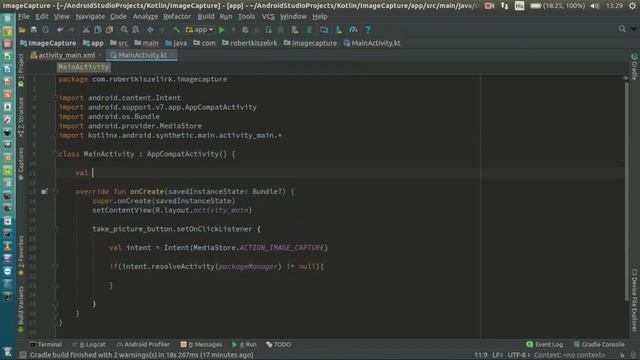Open the Edit menu
This screenshot has width=640, height=360.
[42, 16]
